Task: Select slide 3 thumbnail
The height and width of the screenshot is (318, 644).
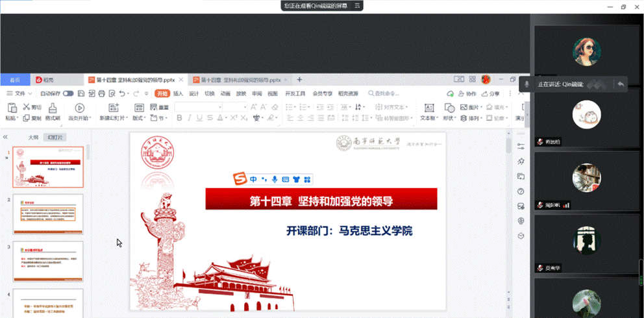Action: coord(48,262)
